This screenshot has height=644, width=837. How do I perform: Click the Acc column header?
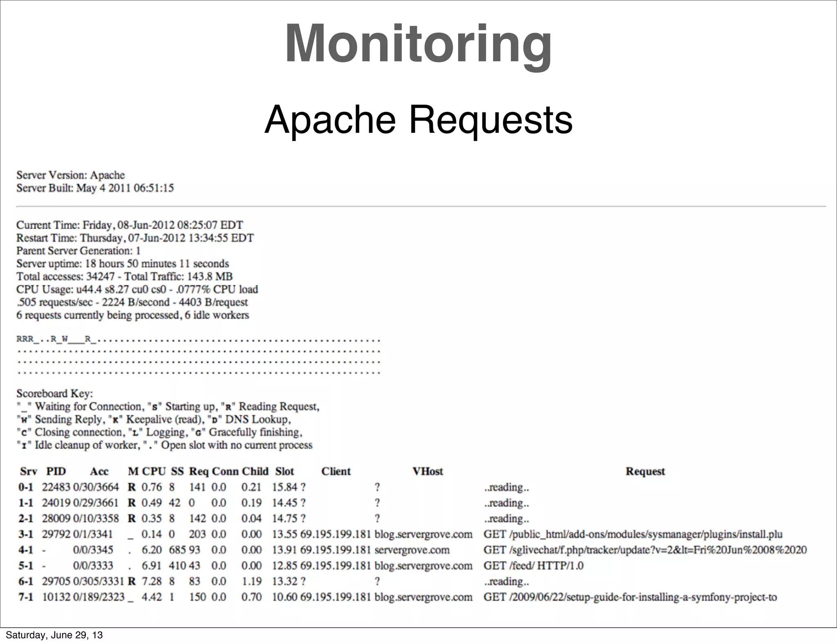pyautogui.click(x=99, y=472)
